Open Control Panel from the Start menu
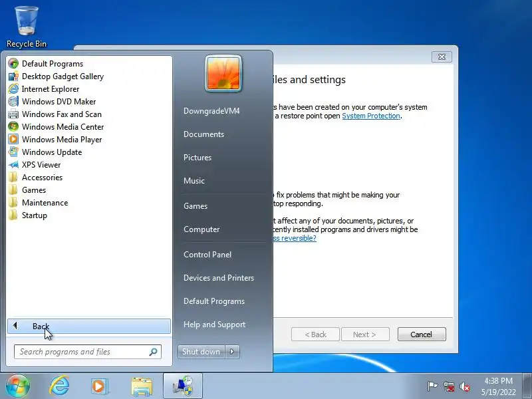532x399 pixels. coord(207,255)
